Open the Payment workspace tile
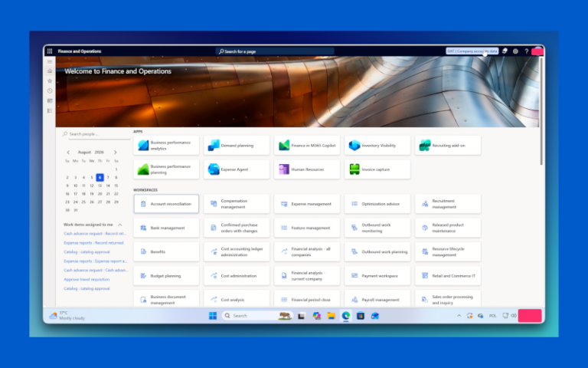Image resolution: width=588 pixels, height=368 pixels. point(377,276)
